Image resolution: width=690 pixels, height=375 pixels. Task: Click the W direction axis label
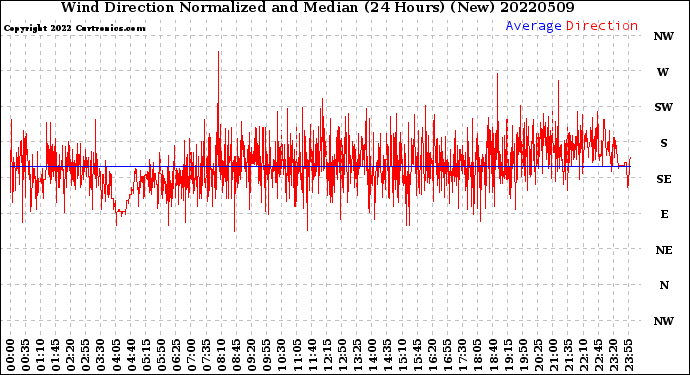pos(663,72)
